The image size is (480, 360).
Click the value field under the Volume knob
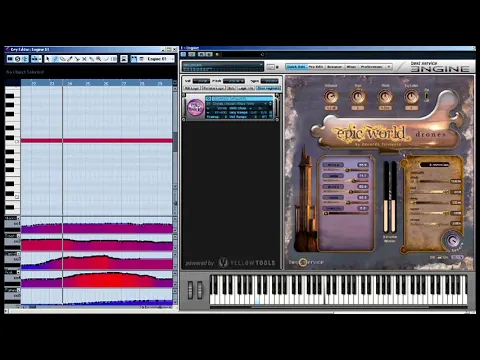coord(331,108)
